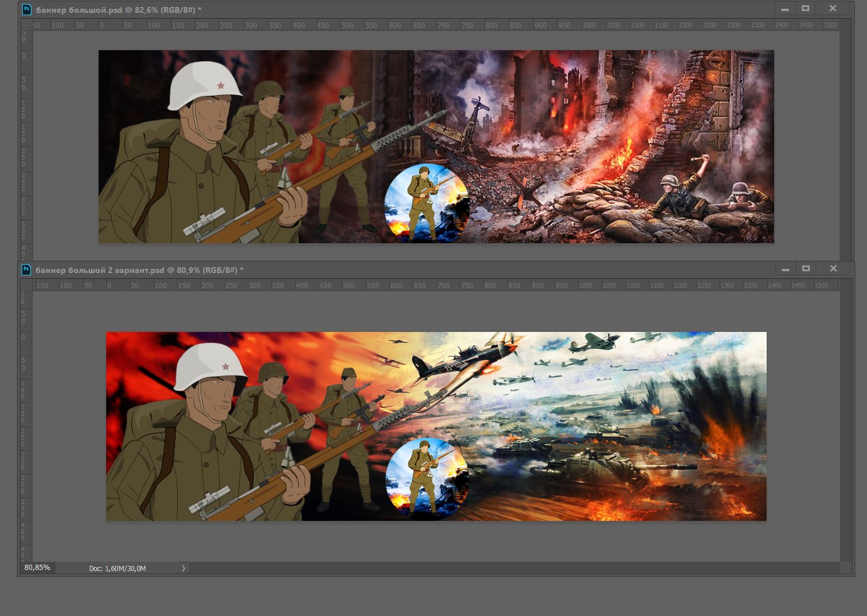Click the zoom percentage field showing 80,85%
This screenshot has width=867, height=616.
37,568
